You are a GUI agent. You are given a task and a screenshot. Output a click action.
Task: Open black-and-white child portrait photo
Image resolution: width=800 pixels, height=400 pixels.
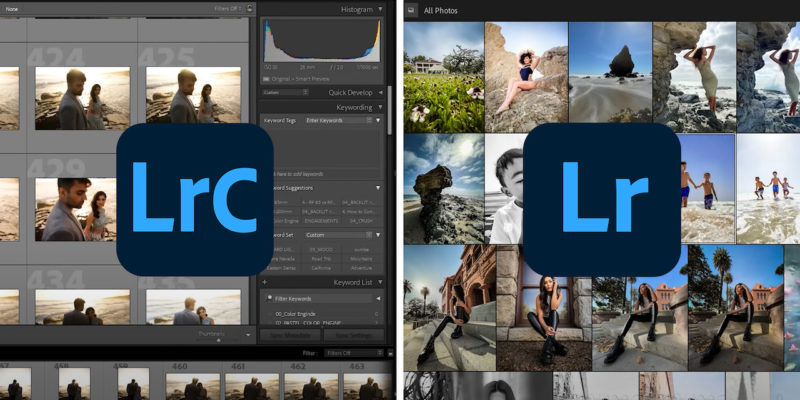[504, 189]
